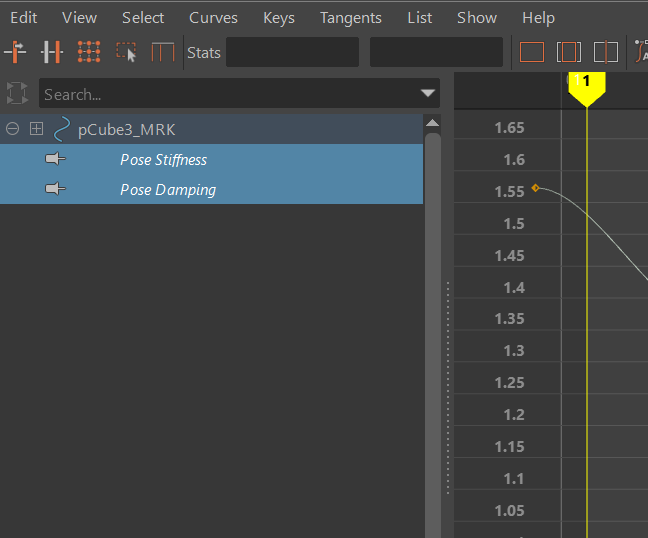Click the orange keyframe on the curve
The height and width of the screenshot is (538, 648).
click(x=536, y=188)
